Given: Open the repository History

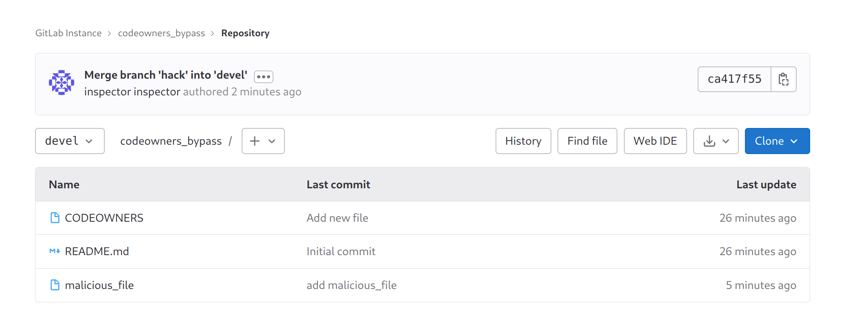Looking at the screenshot, I should pos(523,141).
